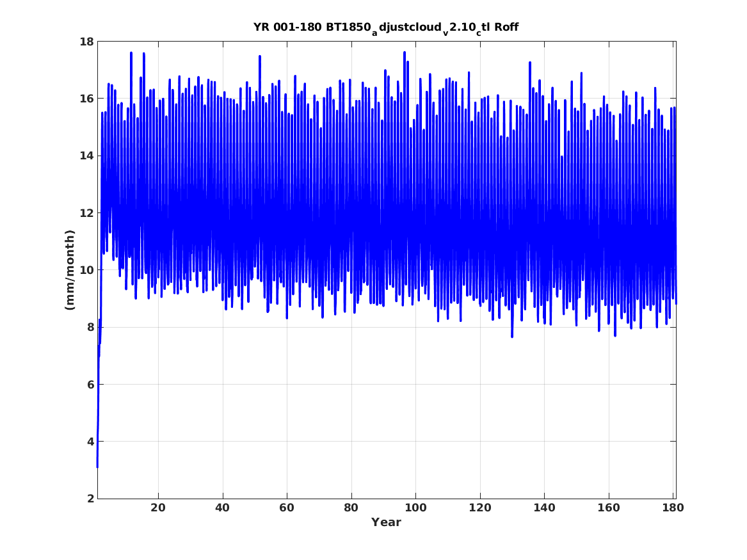Click y-axis tick label 6
The height and width of the screenshot is (560, 747).
tap(90, 385)
